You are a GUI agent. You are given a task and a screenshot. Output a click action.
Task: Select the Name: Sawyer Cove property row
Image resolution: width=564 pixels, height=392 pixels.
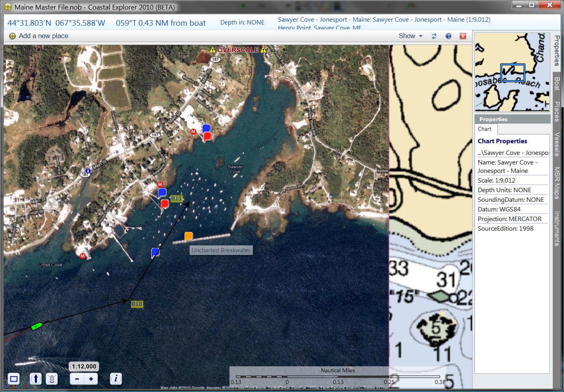(512, 167)
